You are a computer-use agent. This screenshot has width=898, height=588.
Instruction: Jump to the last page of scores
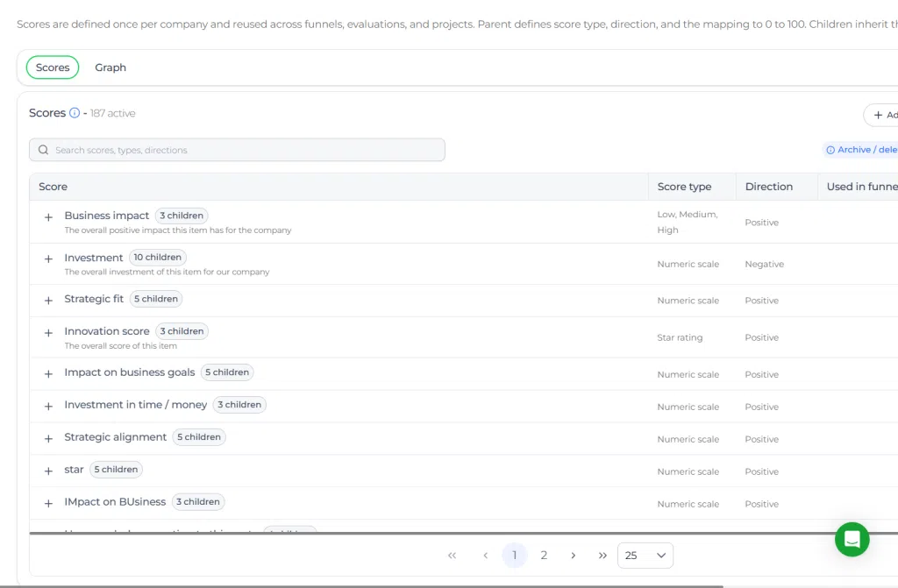click(x=602, y=556)
